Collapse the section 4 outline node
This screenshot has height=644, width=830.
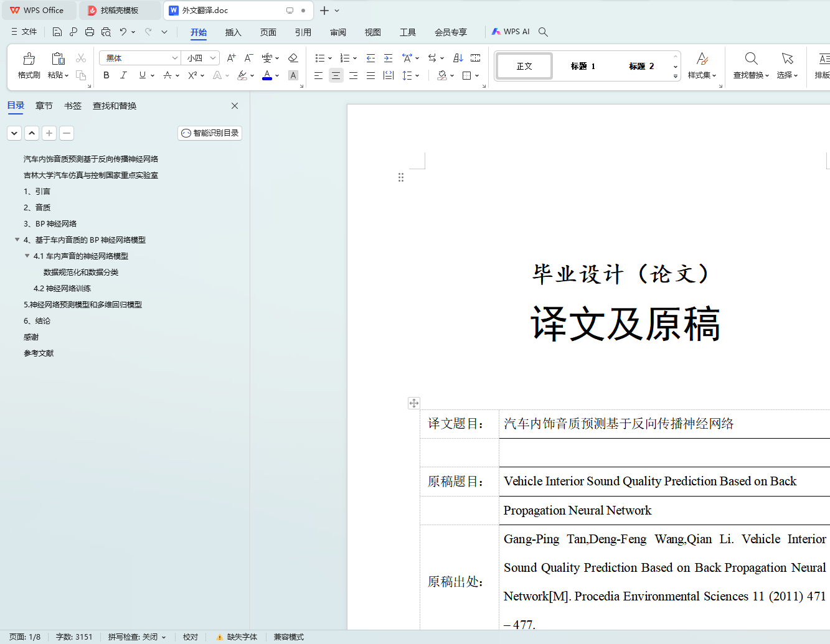(17, 240)
